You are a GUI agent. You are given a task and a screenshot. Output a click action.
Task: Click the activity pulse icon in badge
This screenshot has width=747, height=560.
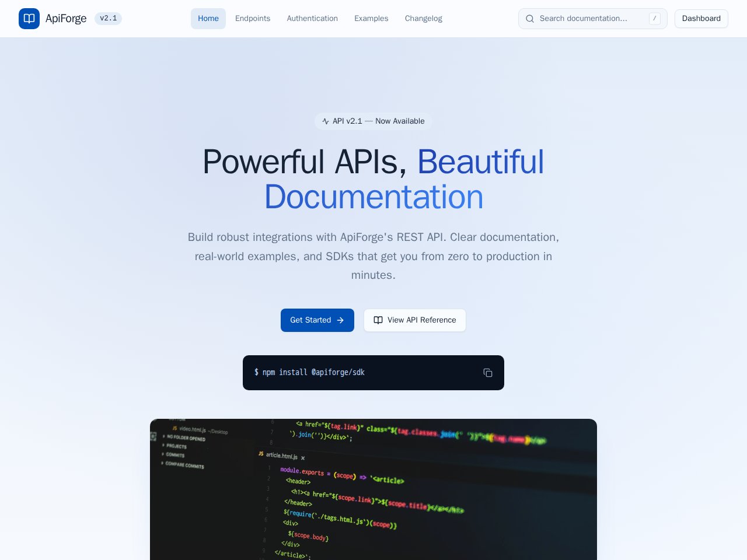click(326, 121)
